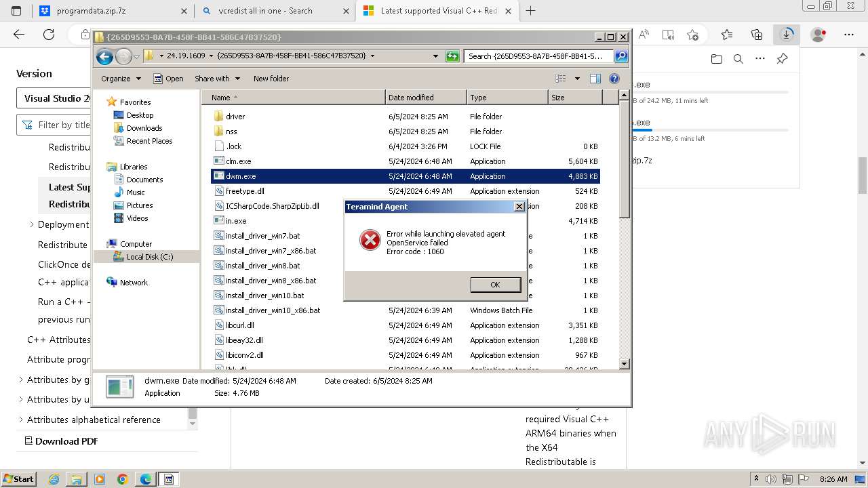Select Music library
This screenshot has height=488, width=868.
click(136, 192)
